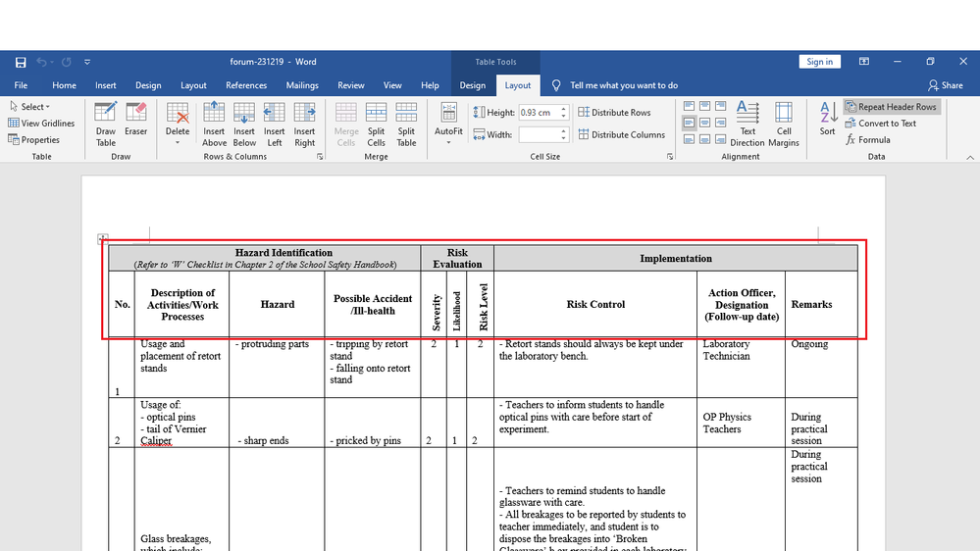Switch to the Mailings tab
The image size is (980, 551).
click(302, 85)
